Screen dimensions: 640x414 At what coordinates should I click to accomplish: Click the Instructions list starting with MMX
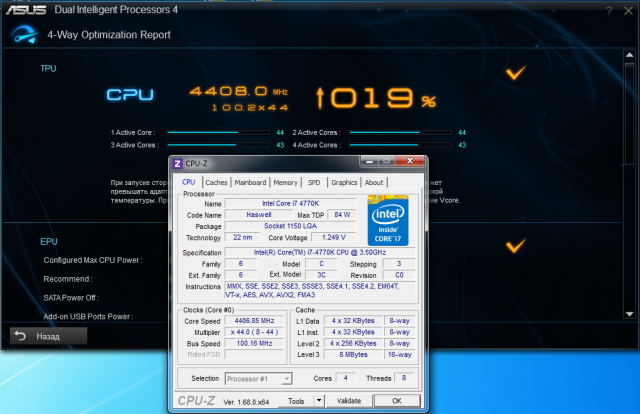pos(320,291)
